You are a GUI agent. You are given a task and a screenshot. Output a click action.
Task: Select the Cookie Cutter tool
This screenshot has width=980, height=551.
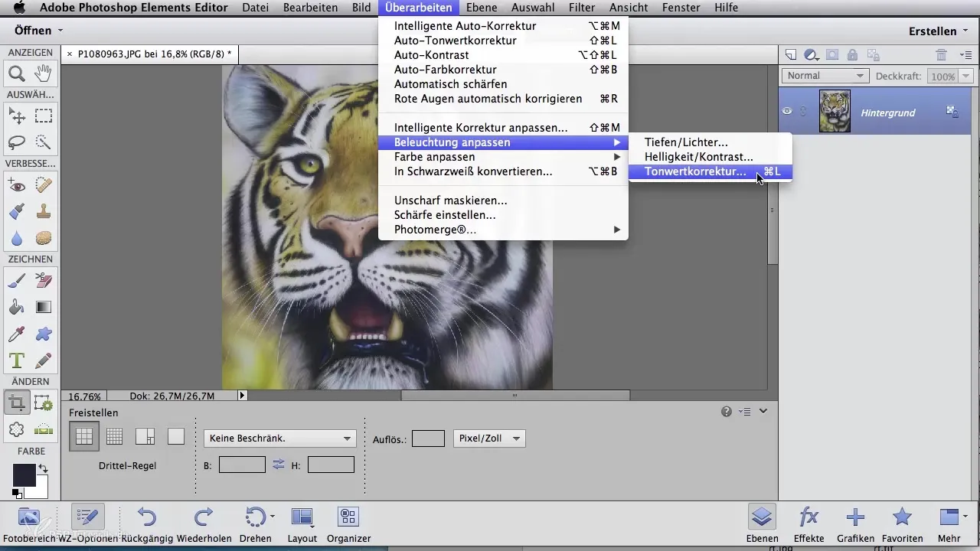pos(17,429)
